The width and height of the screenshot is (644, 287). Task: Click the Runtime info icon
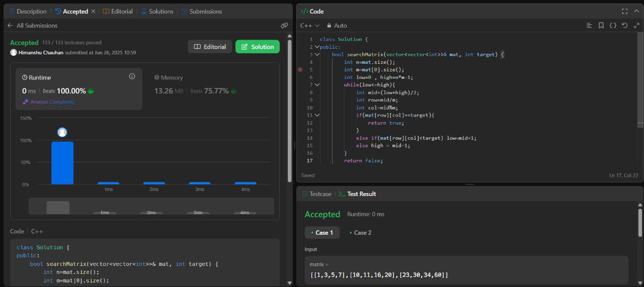click(x=132, y=77)
